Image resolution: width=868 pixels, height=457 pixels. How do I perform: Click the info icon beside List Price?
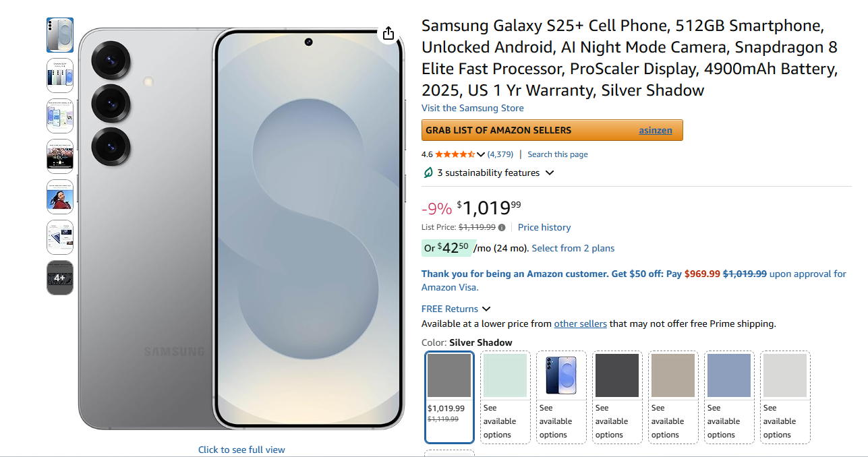pos(502,228)
